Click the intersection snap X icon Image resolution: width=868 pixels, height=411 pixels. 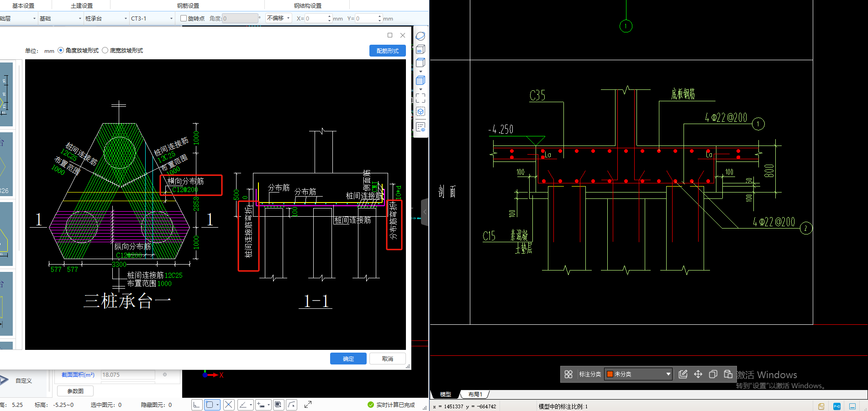pyautogui.click(x=229, y=405)
